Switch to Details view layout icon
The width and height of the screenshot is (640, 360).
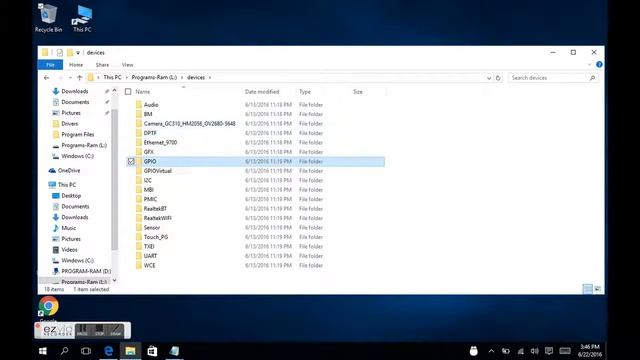[587, 289]
